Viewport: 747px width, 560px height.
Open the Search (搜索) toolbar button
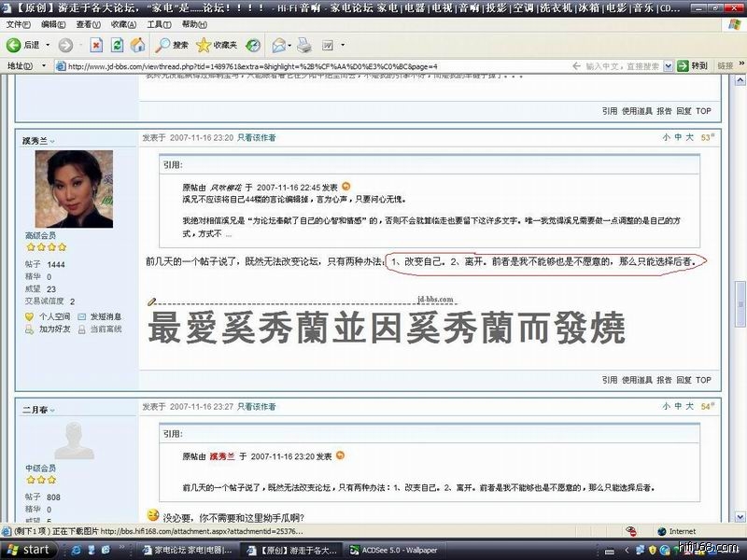(172, 45)
